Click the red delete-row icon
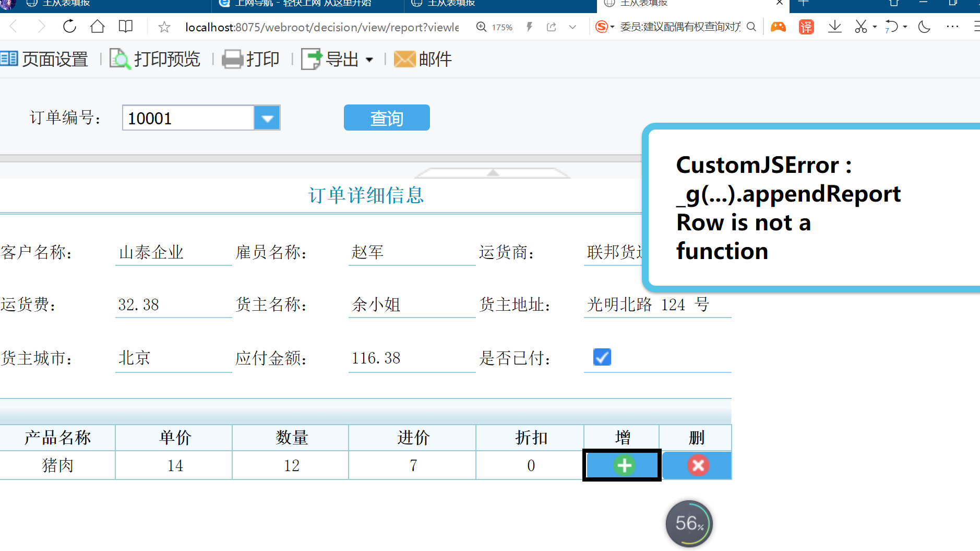 pos(698,465)
